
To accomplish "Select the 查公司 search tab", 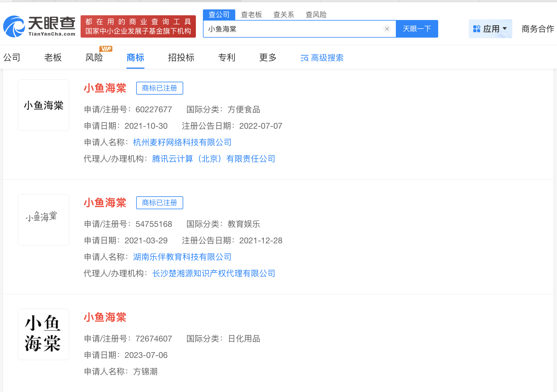I will coord(219,15).
